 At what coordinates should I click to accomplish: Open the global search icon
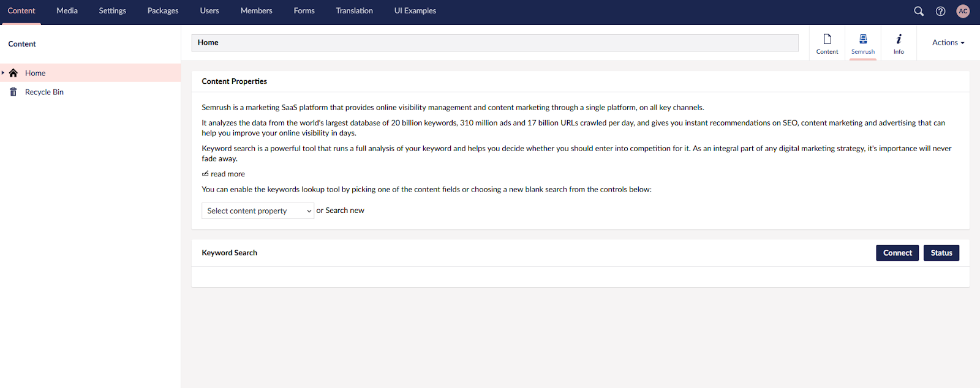click(x=919, y=11)
